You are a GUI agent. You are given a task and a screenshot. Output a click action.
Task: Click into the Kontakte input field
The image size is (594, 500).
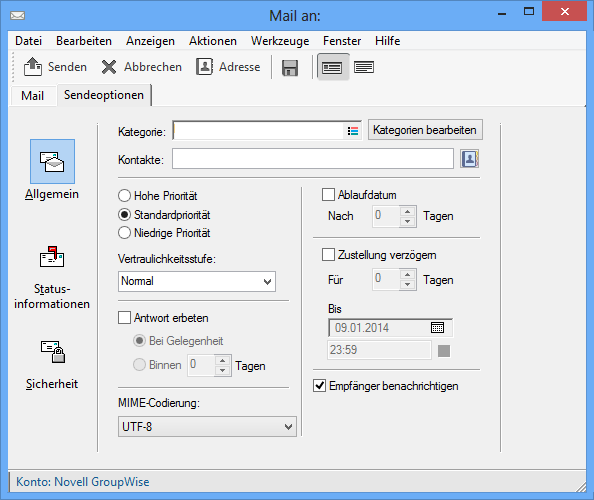pyautogui.click(x=313, y=159)
